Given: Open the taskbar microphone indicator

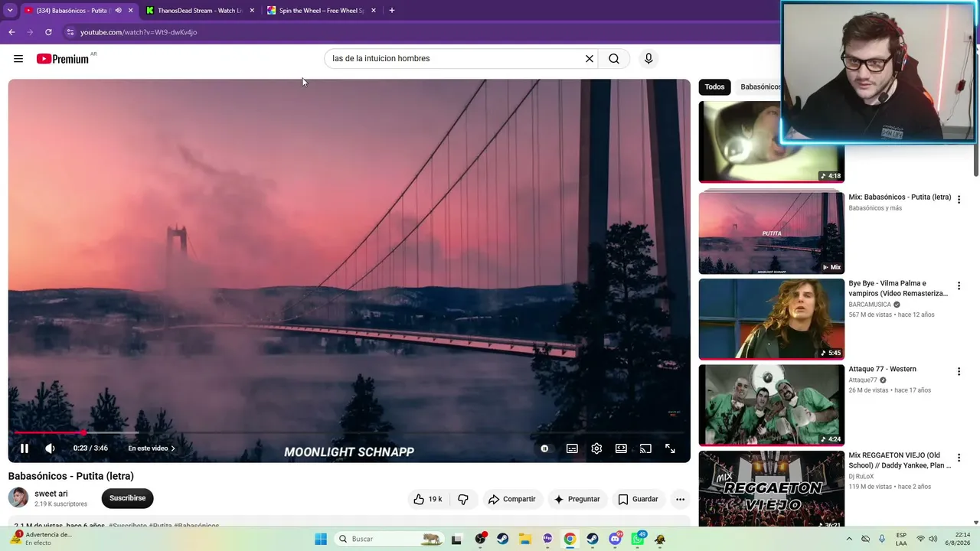Looking at the screenshot, I should tap(882, 539).
